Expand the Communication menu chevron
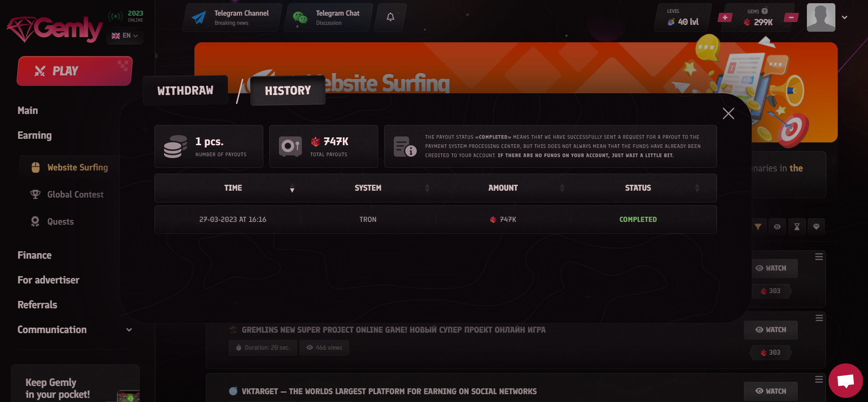The image size is (868, 402). coord(129,330)
